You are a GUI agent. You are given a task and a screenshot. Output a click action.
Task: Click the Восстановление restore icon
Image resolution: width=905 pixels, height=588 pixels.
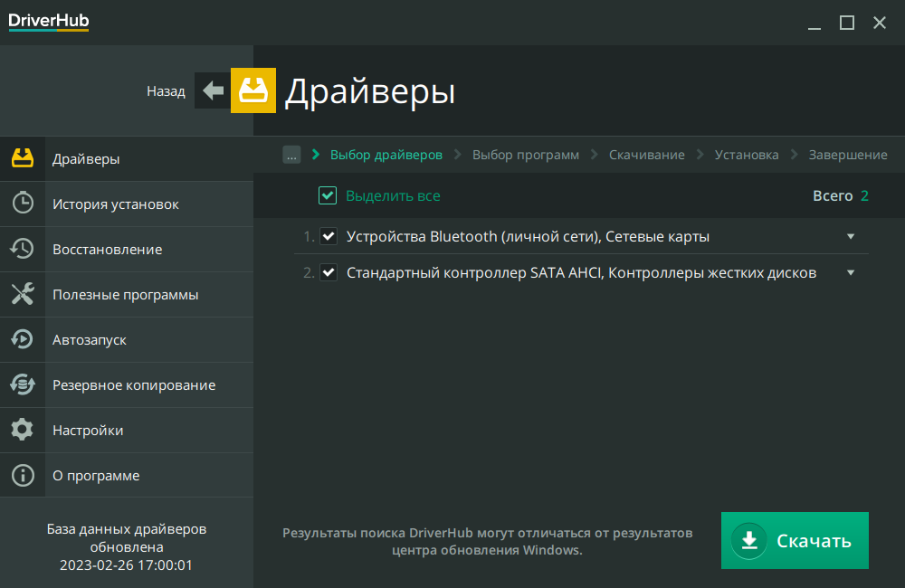23,250
